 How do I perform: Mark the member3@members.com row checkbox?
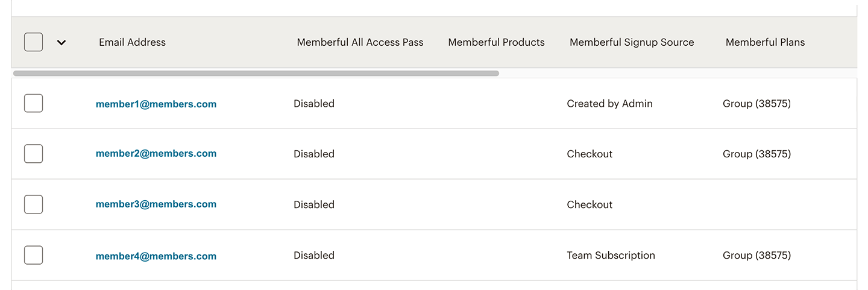pyautogui.click(x=33, y=204)
